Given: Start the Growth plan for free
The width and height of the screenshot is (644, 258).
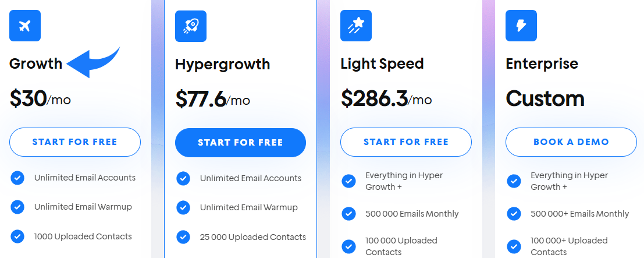Looking at the screenshot, I should 75,142.
